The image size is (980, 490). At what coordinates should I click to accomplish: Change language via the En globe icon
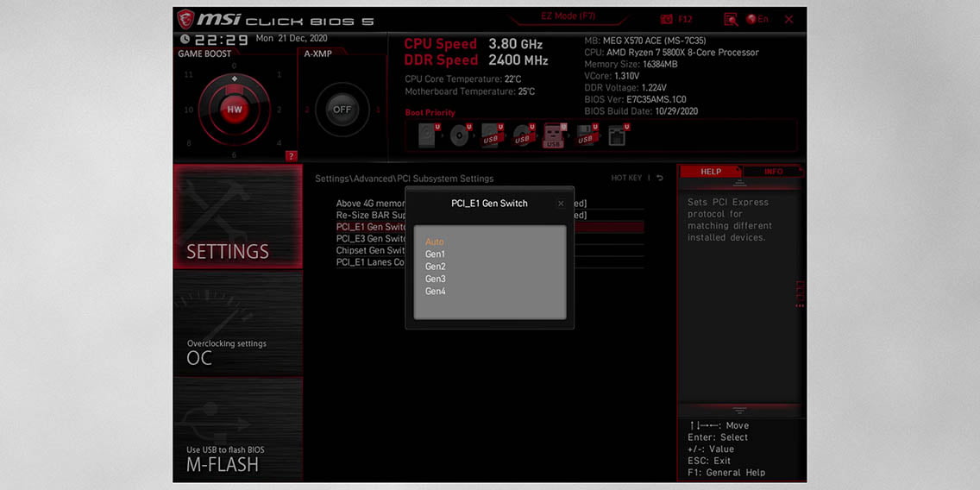(x=757, y=19)
